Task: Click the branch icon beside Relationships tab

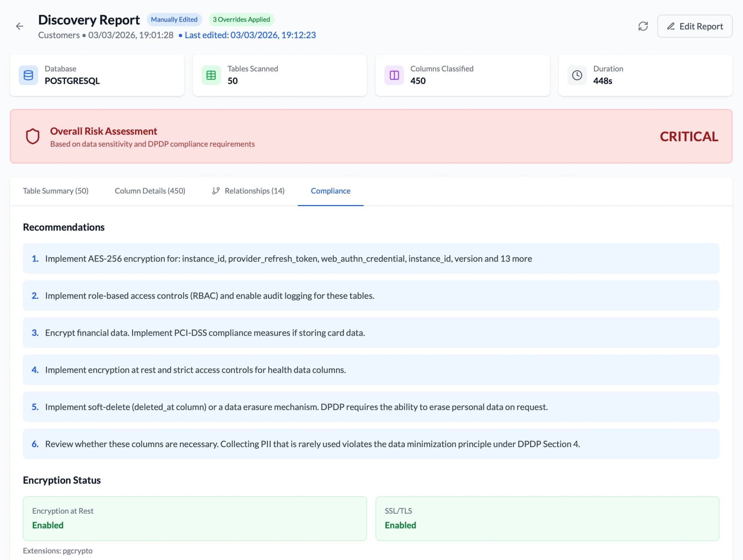Action: point(216,190)
